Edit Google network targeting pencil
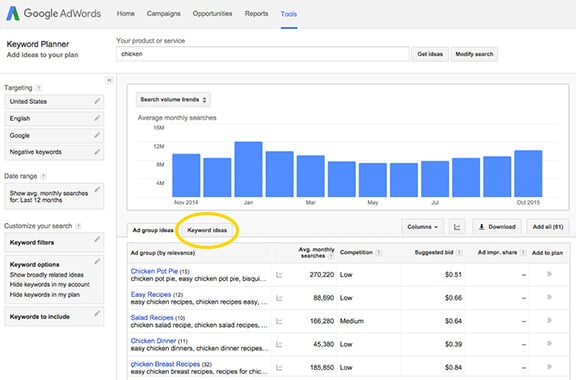This screenshot has height=380, width=576. 97,135
